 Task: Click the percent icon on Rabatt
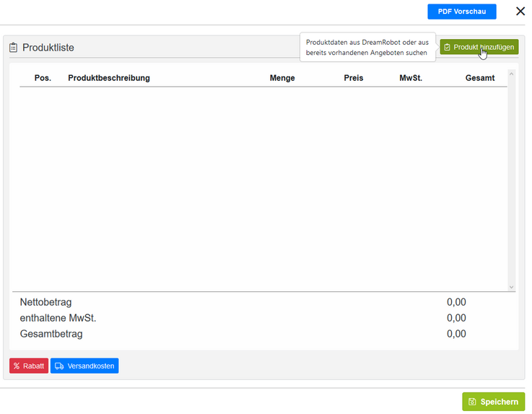(x=17, y=366)
